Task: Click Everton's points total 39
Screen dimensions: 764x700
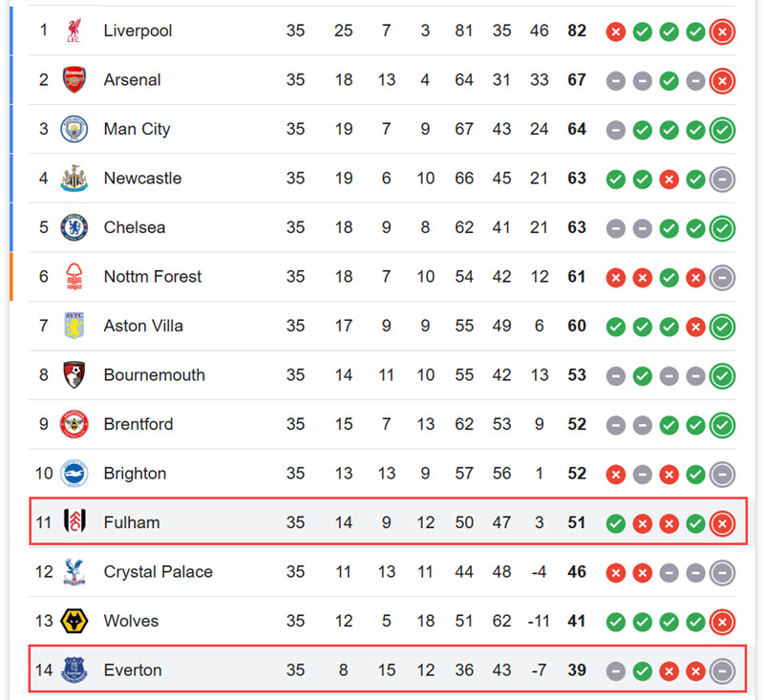Action: coord(577,670)
